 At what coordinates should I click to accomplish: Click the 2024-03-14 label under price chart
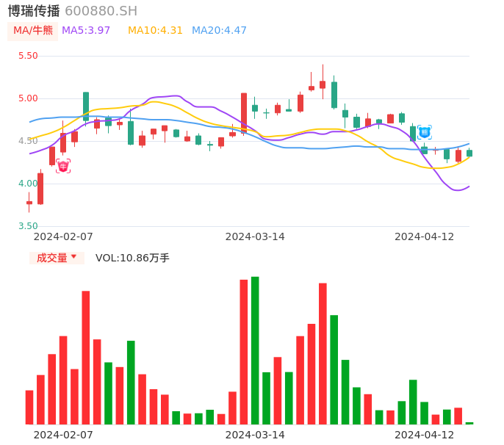pos(255,236)
